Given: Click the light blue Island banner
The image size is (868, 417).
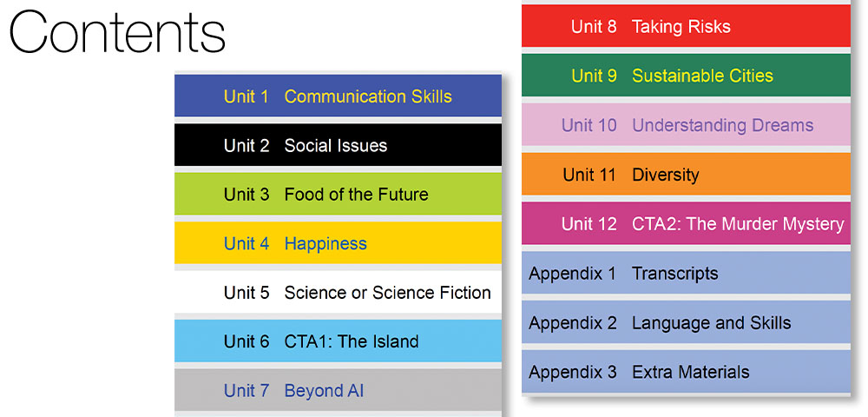Looking at the screenshot, I should pyautogui.click(x=338, y=341).
